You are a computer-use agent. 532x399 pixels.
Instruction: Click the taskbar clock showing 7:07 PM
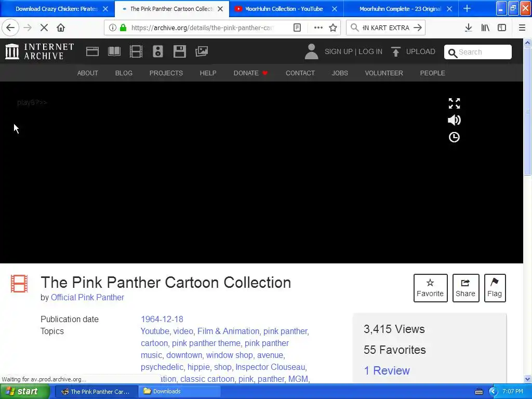(x=513, y=391)
